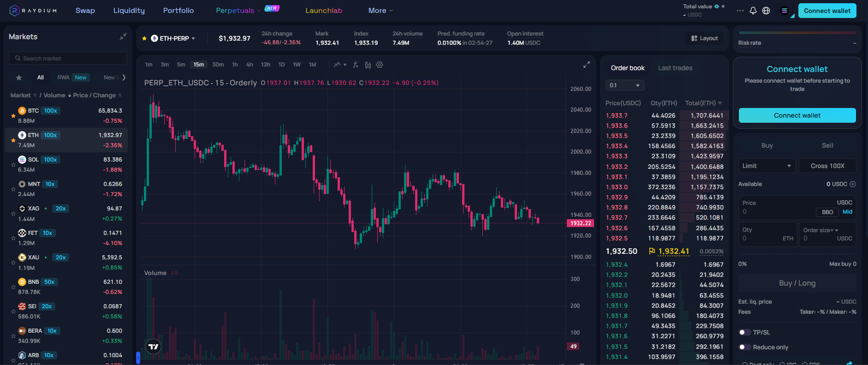Add USDC deposit plus icon
The width and height of the screenshot is (868, 365).
coord(853,184)
